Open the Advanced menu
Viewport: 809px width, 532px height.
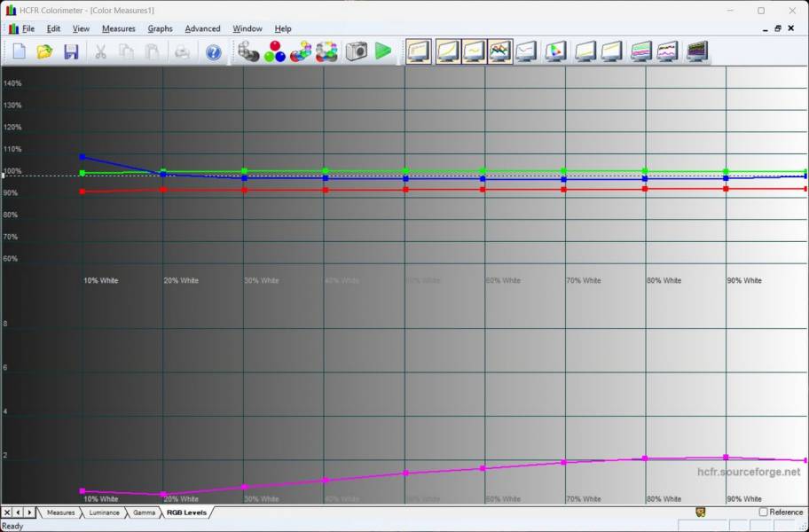tap(202, 28)
